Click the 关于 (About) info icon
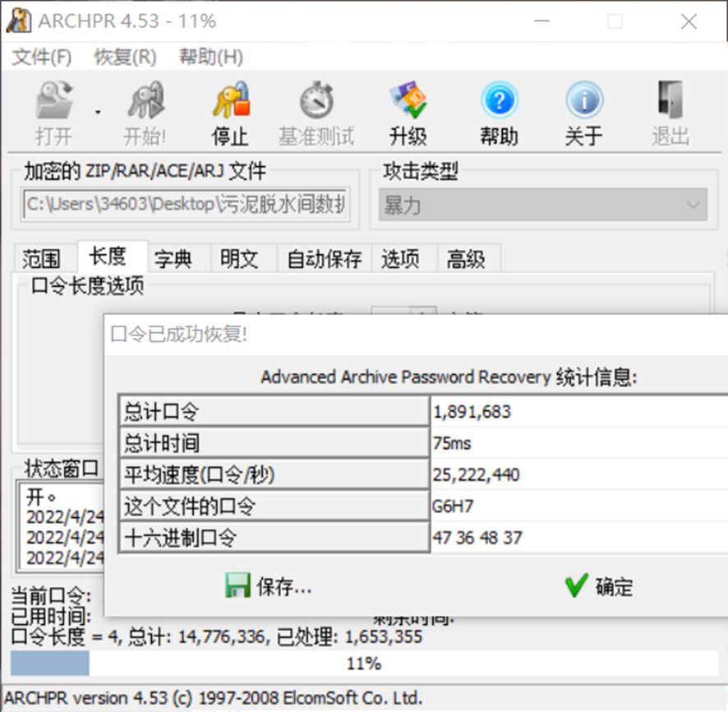This screenshot has height=712, width=728. tap(584, 103)
